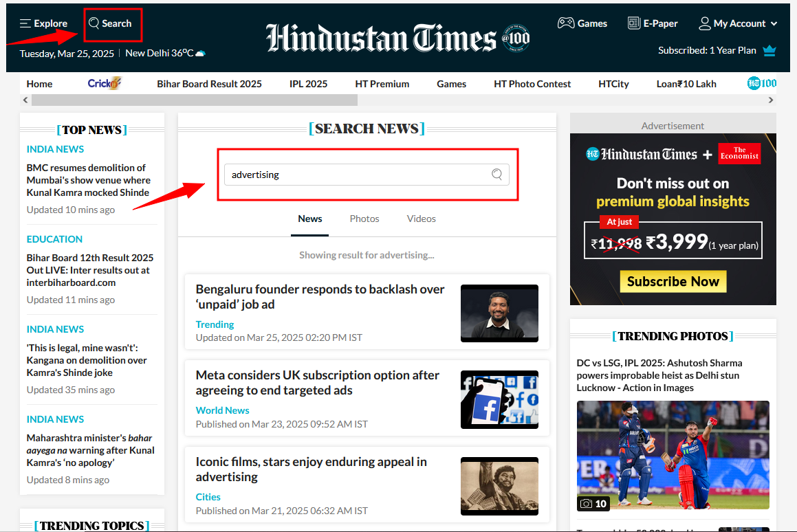This screenshot has height=532, width=797.
Task: Switch to the Videos tab
Action: point(421,219)
